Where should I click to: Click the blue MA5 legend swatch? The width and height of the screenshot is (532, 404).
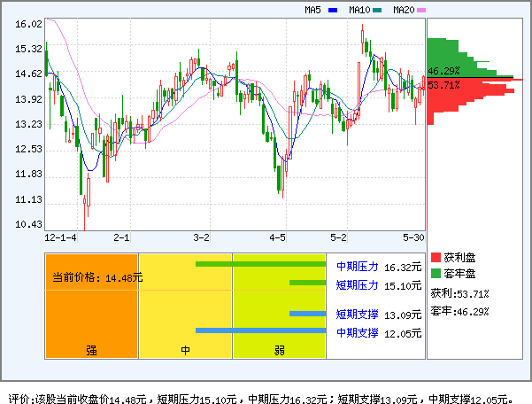(333, 10)
